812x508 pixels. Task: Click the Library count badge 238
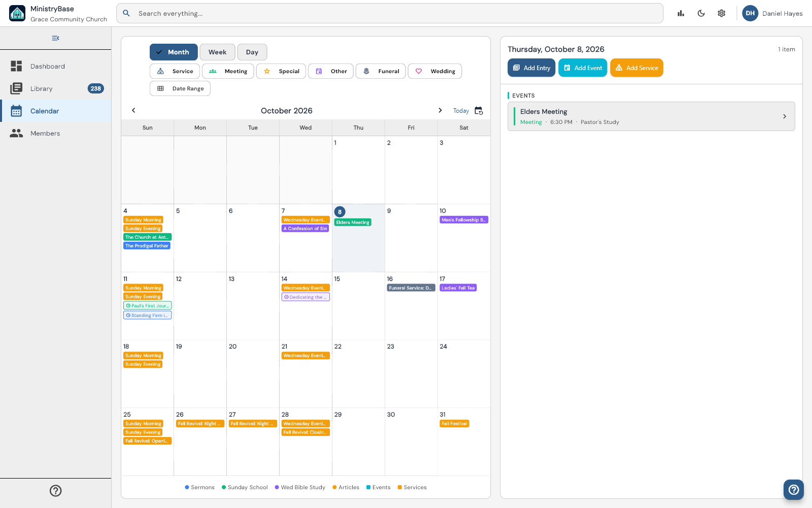(96, 88)
